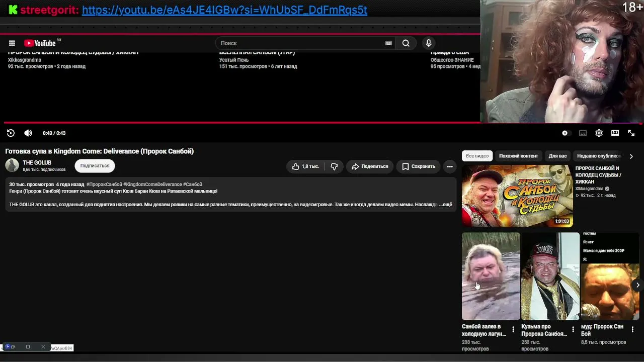Click the '0:43 / 0:43' time display
Viewport: 644px width, 362px height.
54,133
